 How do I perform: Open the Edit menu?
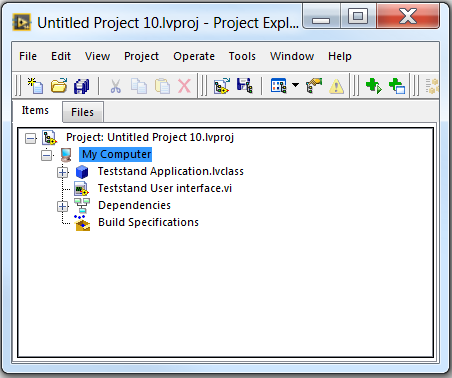tap(61, 56)
